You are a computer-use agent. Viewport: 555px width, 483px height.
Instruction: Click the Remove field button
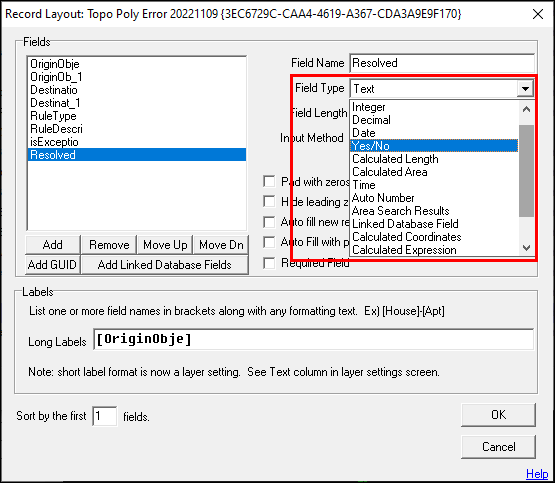[x=109, y=245]
